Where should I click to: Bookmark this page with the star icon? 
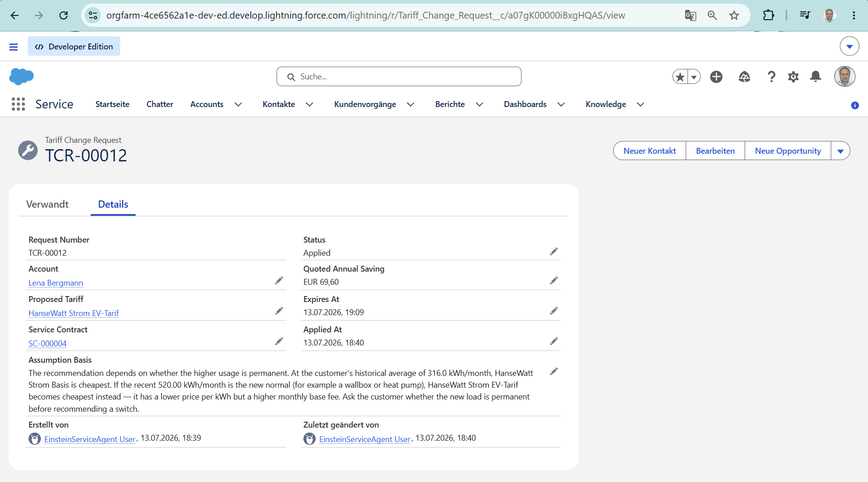[734, 15]
